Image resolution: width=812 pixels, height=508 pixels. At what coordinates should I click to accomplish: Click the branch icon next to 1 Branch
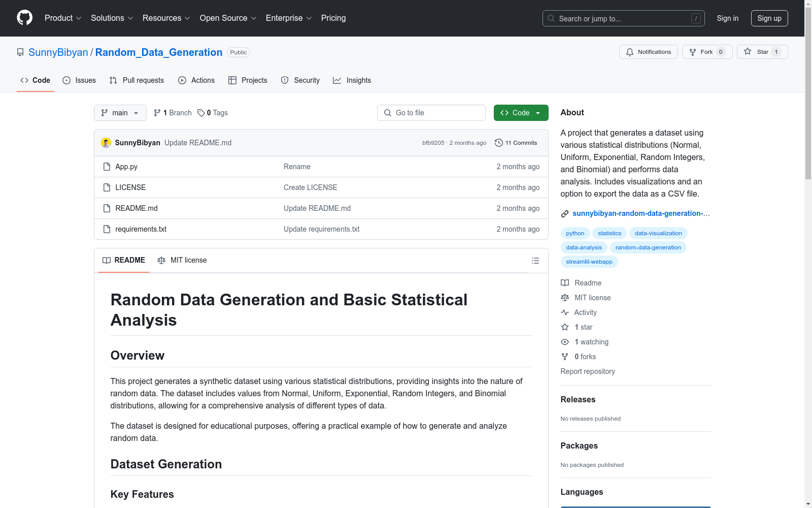(157, 113)
